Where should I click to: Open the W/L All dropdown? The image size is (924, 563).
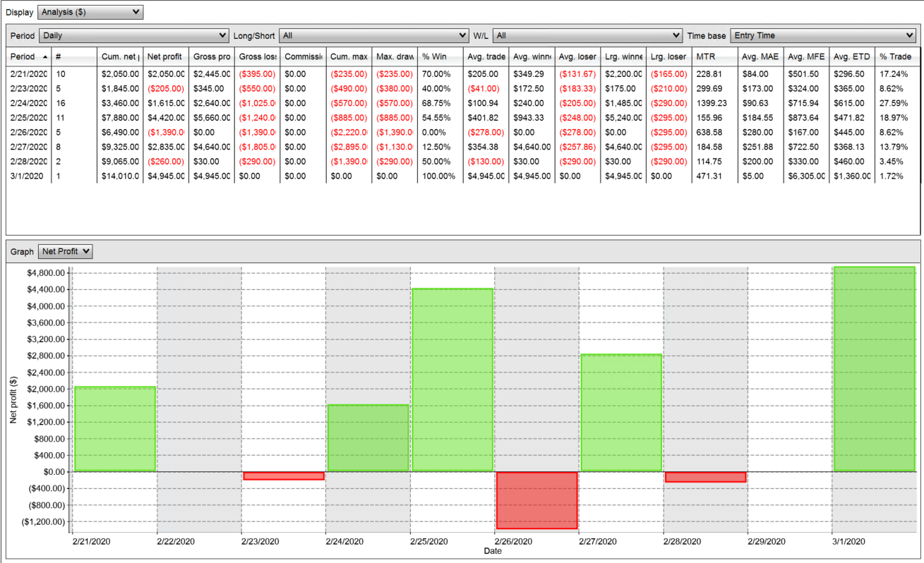point(587,35)
